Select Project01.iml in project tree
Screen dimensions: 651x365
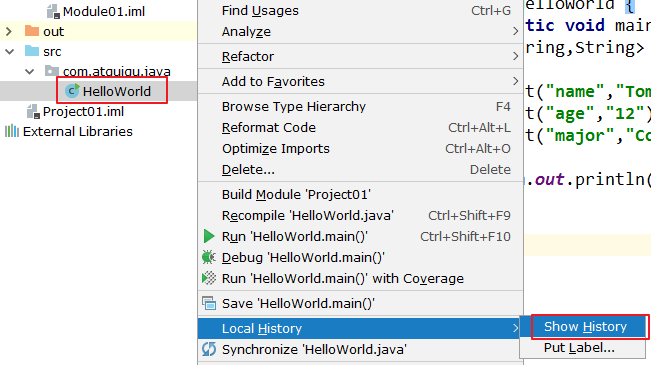pyautogui.click(x=83, y=111)
